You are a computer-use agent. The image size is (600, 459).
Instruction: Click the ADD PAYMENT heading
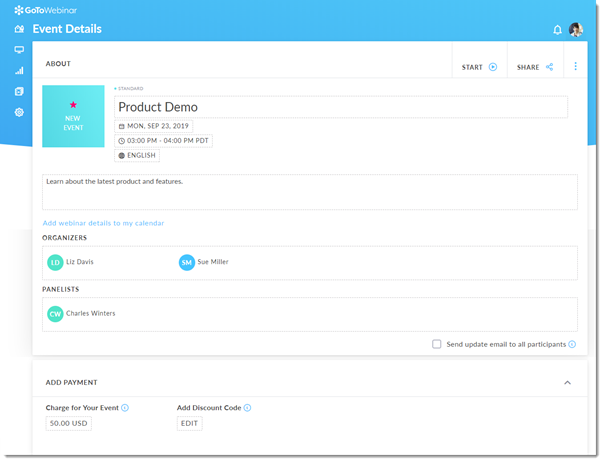(72, 382)
